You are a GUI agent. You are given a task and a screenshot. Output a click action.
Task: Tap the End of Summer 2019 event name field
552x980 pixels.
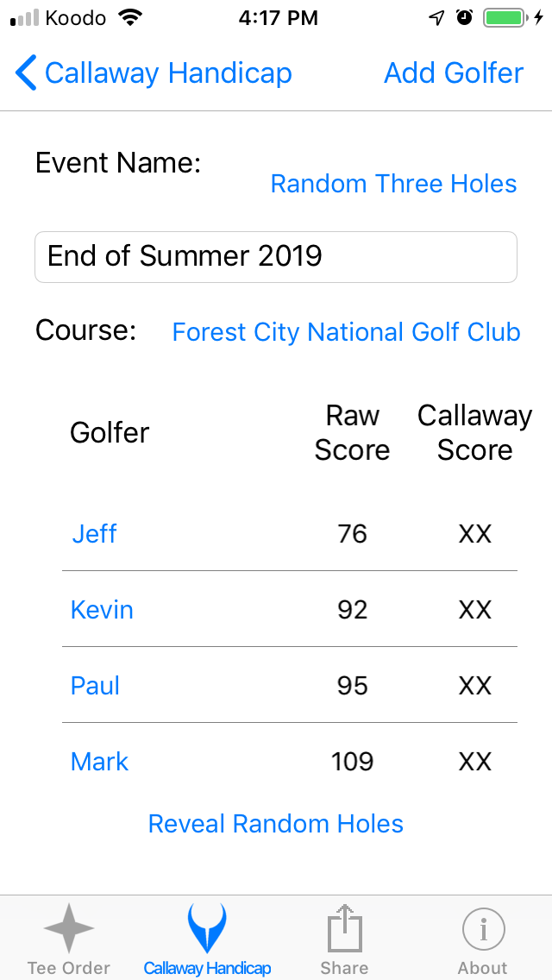click(275, 256)
